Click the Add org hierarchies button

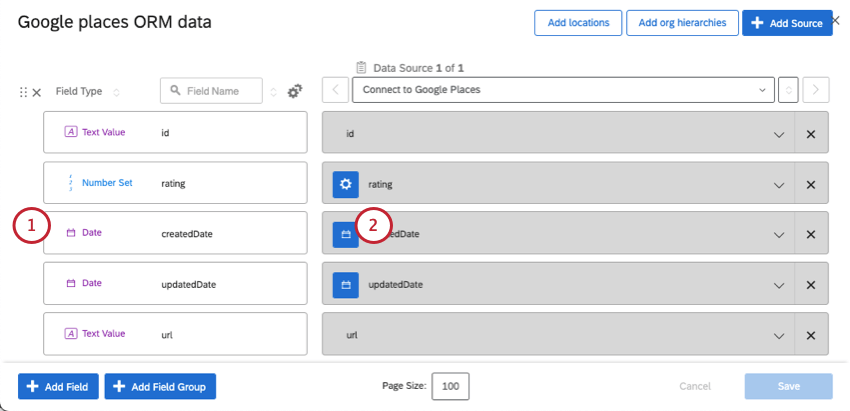682,23
